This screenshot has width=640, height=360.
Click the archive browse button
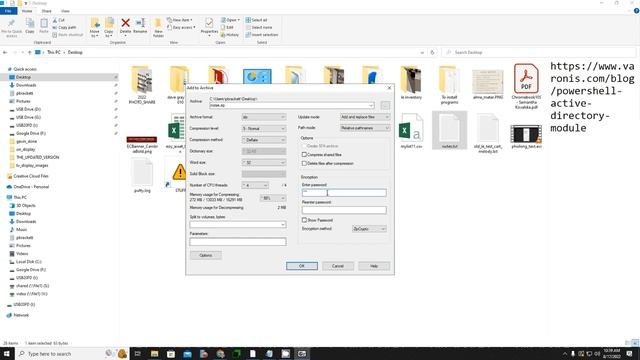(x=385, y=105)
